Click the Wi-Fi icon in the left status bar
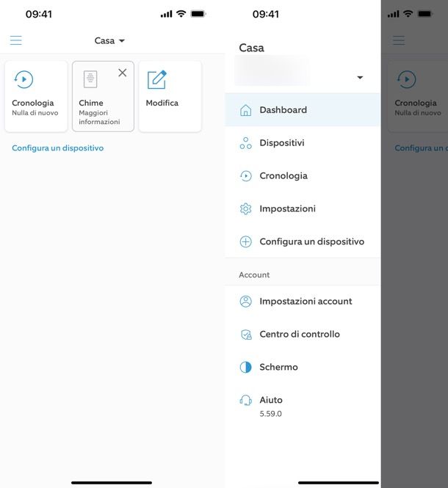 (x=181, y=14)
